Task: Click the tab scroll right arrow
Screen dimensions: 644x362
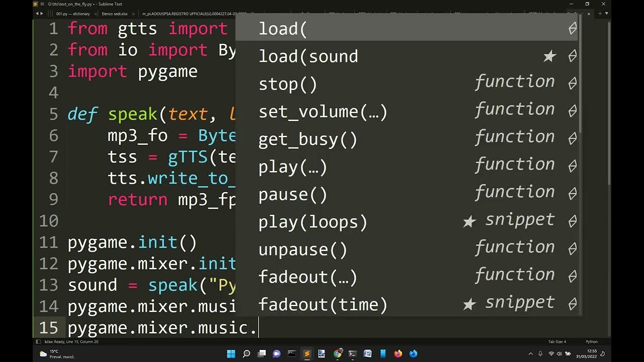Action: (41, 14)
